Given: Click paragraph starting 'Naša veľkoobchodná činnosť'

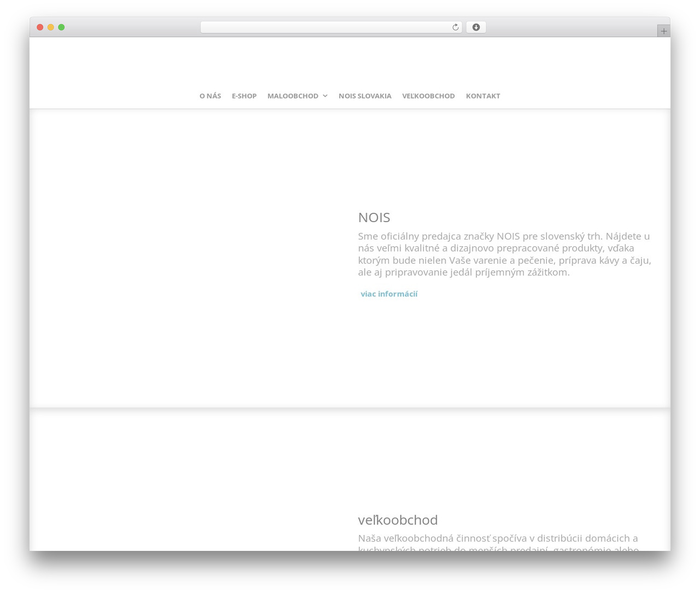Looking at the screenshot, I should (498, 542).
